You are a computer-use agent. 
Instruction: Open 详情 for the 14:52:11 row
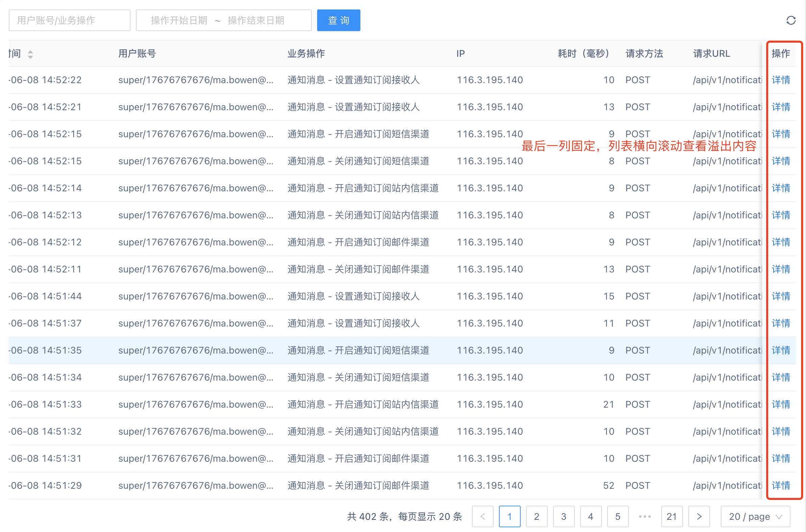[x=781, y=269]
